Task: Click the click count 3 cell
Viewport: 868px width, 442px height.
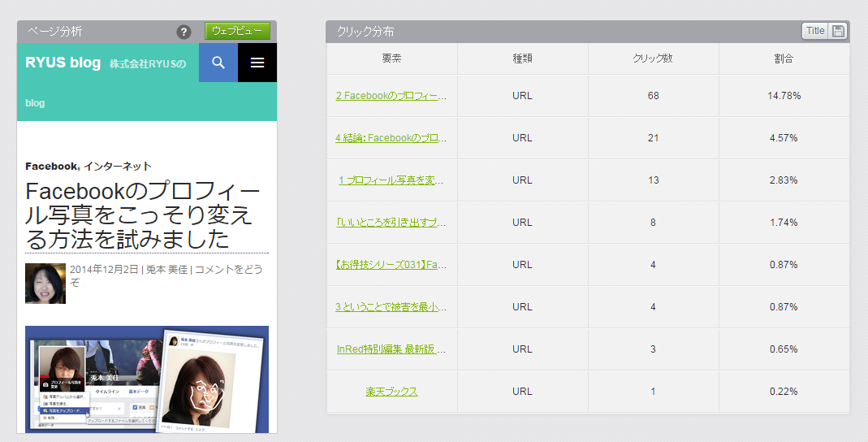Action: pyautogui.click(x=653, y=349)
